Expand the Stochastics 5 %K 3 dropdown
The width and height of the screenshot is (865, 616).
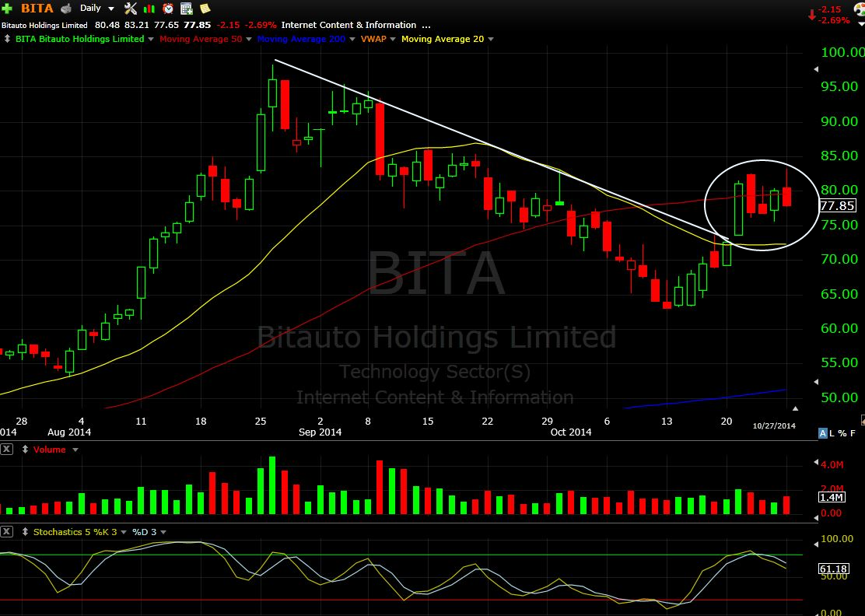click(124, 532)
